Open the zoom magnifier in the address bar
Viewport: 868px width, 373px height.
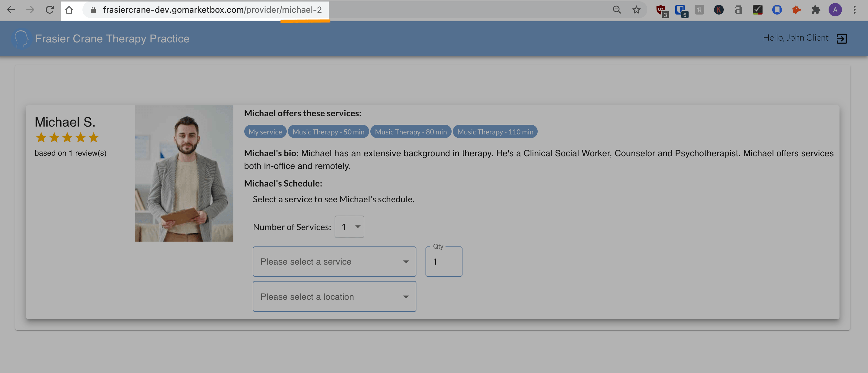(617, 10)
